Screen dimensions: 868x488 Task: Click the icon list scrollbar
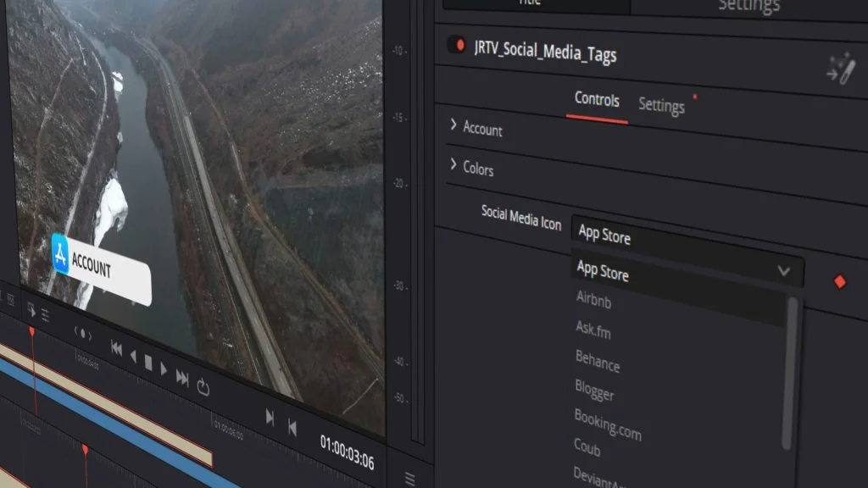tap(790, 374)
